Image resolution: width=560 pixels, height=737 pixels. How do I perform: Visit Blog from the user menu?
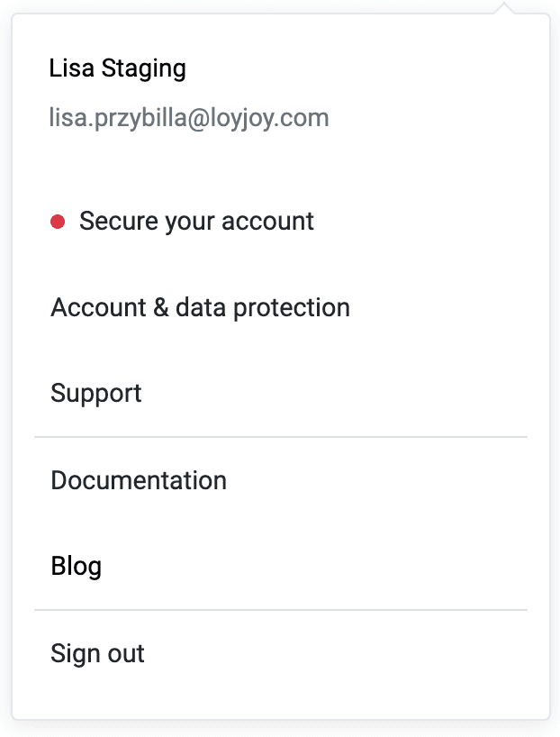click(x=77, y=567)
